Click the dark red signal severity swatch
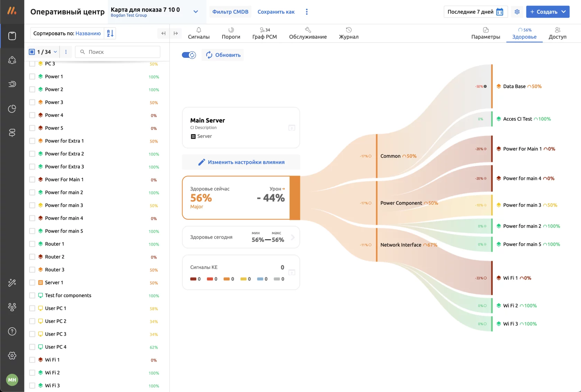Viewport: 581px width, 392px height. [193, 279]
